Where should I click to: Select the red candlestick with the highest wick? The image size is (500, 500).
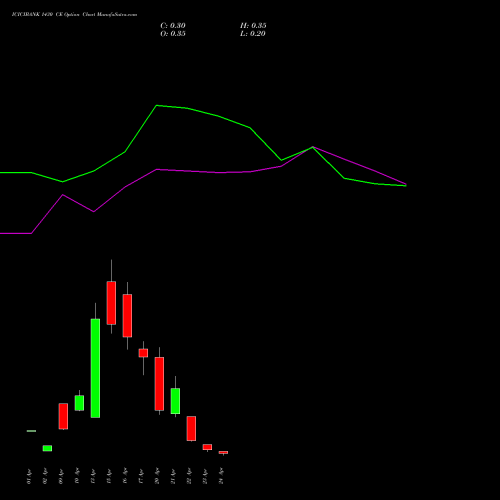pos(111,303)
